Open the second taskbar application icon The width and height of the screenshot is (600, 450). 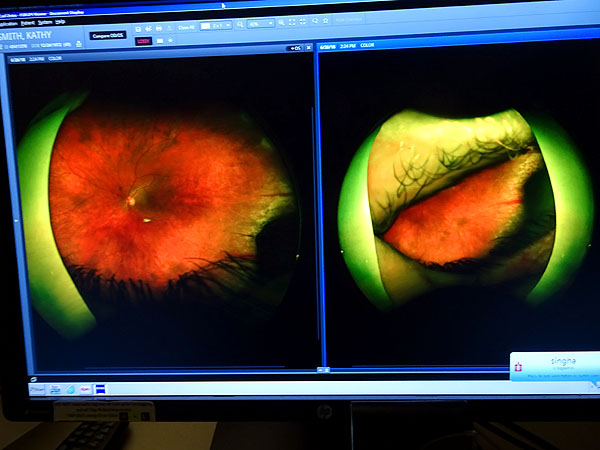(x=55, y=390)
